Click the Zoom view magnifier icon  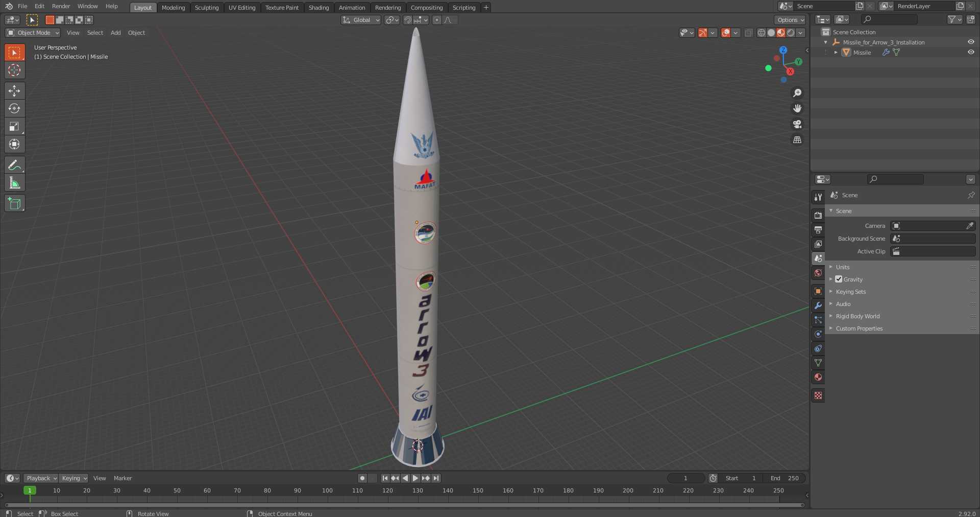click(797, 93)
